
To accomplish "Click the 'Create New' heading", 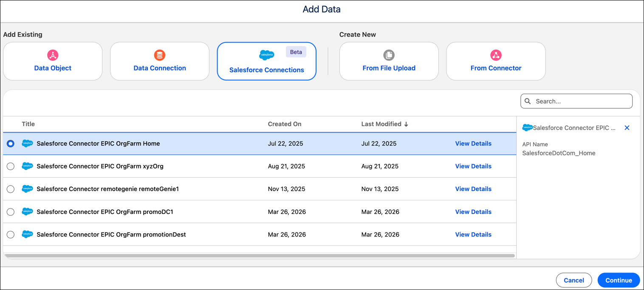I will tap(358, 34).
